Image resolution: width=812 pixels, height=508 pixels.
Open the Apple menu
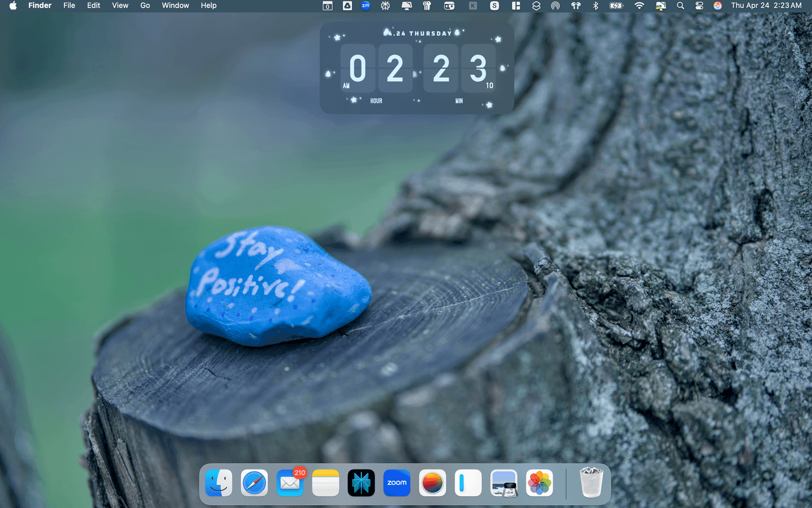pos(13,6)
